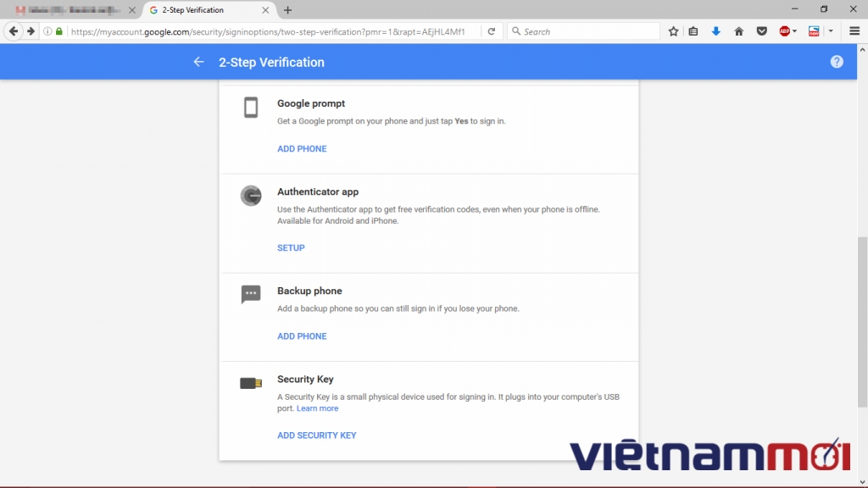Click the Security Key heading
The height and width of the screenshot is (488, 868).
click(x=305, y=380)
